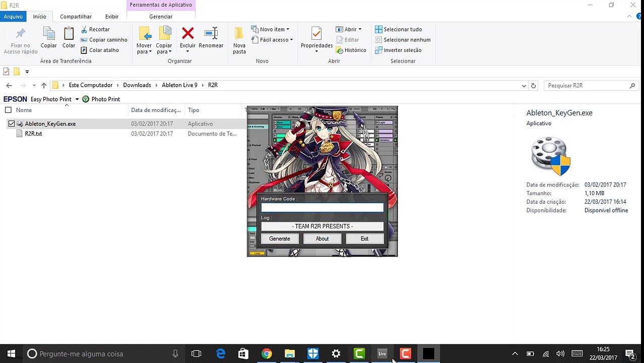Open the Gerenciar tab
This screenshot has height=363, width=644.
click(161, 17)
